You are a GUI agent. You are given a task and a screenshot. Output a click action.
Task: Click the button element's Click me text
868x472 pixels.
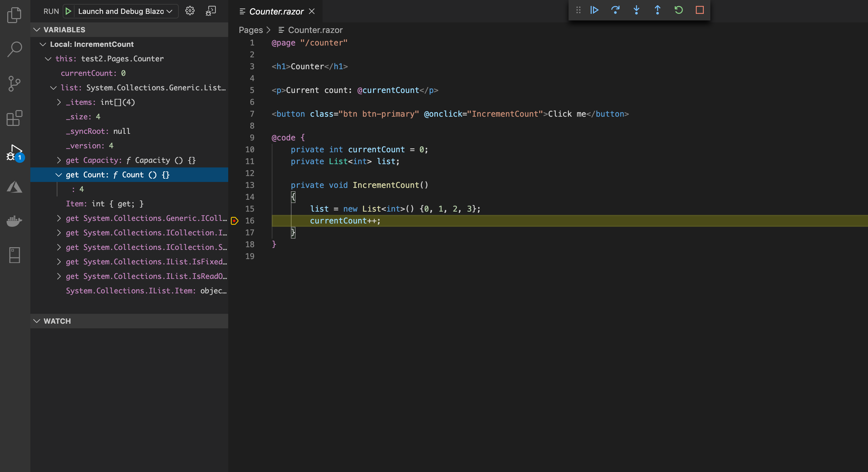point(567,114)
